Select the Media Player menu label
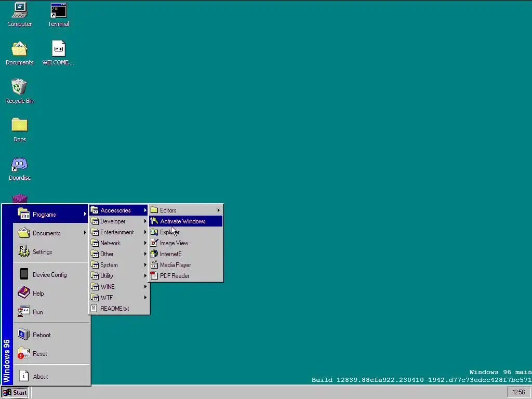Viewport: 532px width, 399px height. click(x=176, y=264)
